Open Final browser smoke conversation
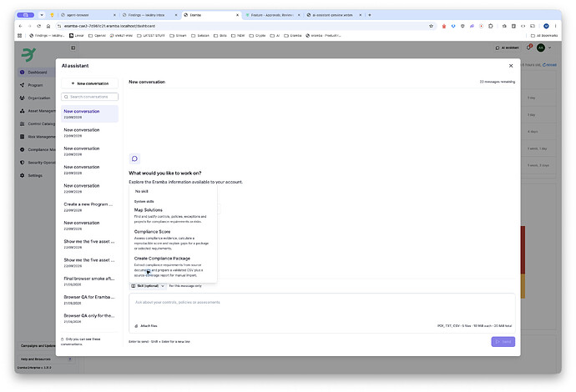 (x=89, y=281)
